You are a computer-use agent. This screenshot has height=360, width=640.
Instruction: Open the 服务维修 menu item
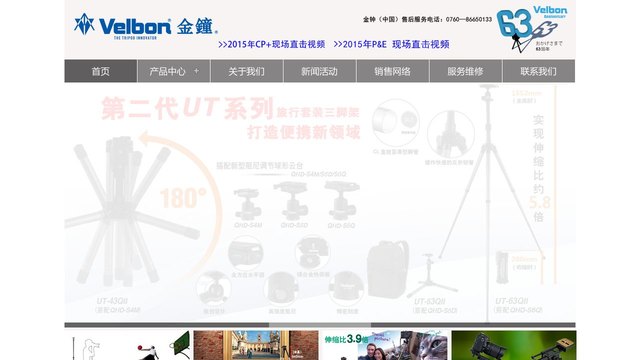tap(465, 71)
